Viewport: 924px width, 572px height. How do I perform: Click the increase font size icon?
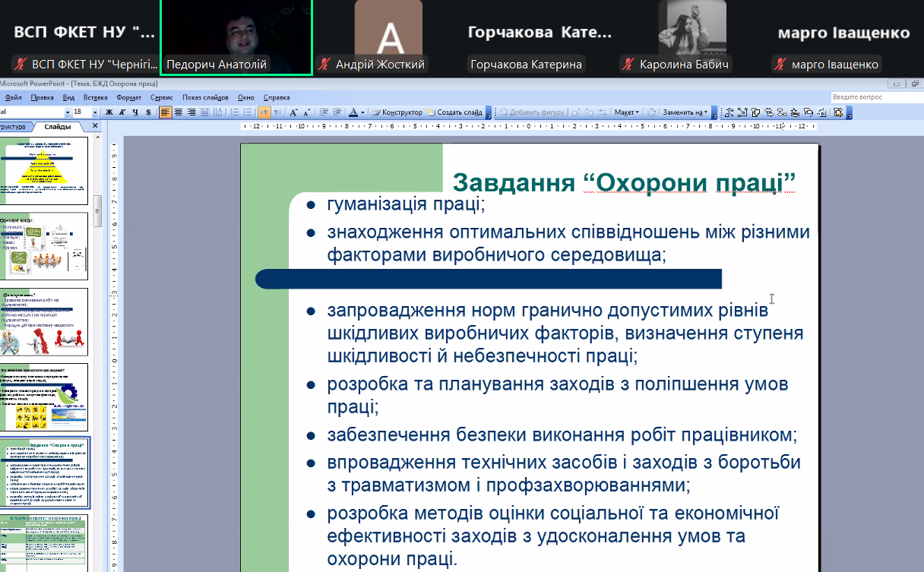tap(294, 112)
